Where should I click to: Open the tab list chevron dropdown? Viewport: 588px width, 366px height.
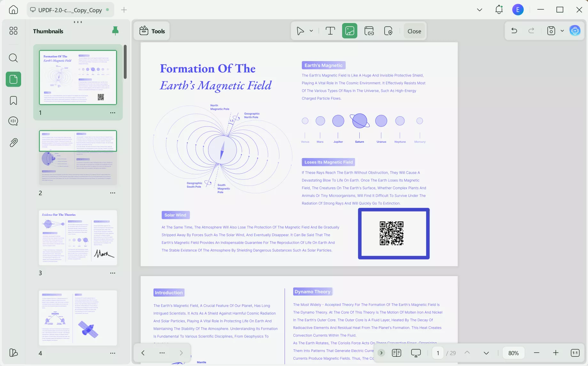click(x=479, y=10)
